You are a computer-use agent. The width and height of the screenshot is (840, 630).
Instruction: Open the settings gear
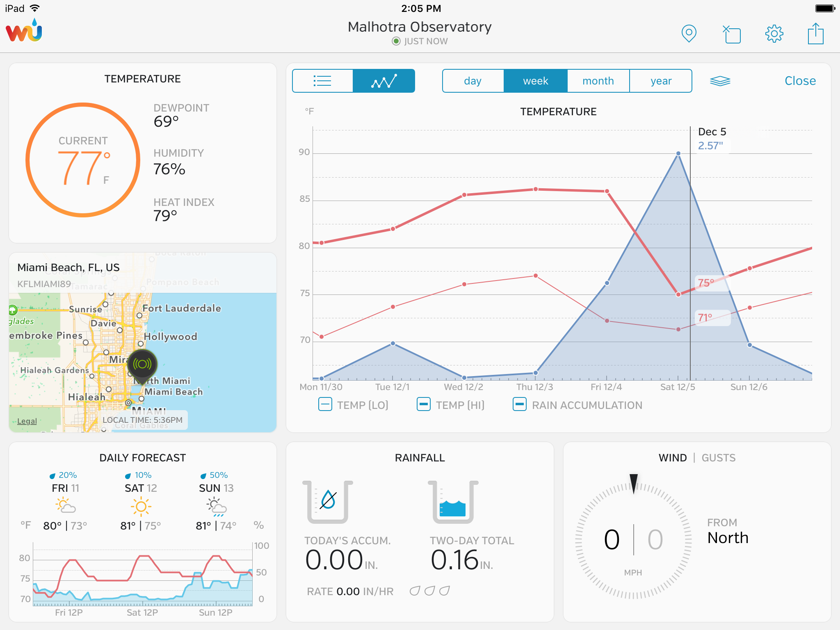pyautogui.click(x=774, y=34)
